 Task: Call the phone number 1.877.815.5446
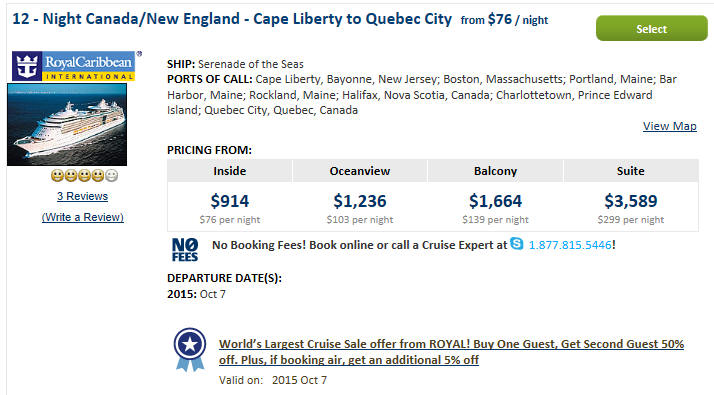(570, 245)
